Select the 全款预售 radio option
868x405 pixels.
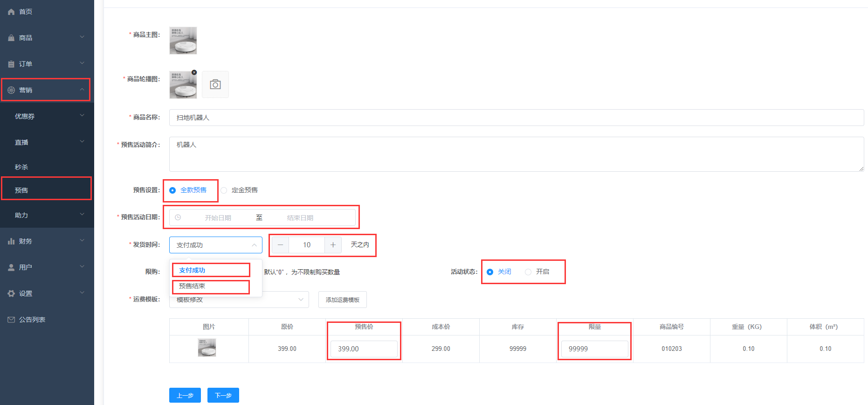(188, 190)
